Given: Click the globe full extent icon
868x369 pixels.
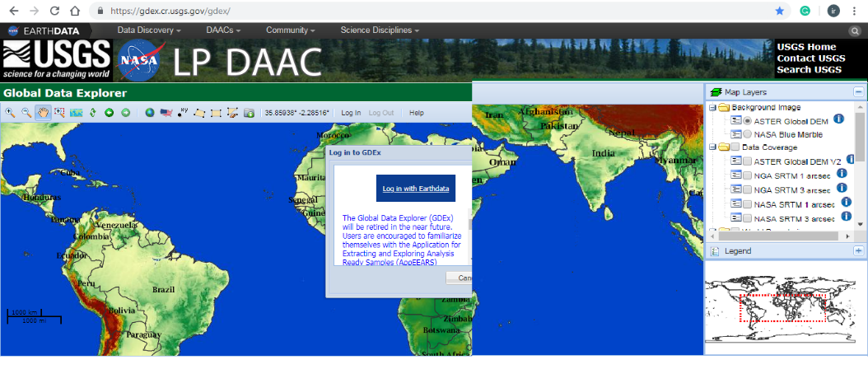Looking at the screenshot, I should click(150, 113).
